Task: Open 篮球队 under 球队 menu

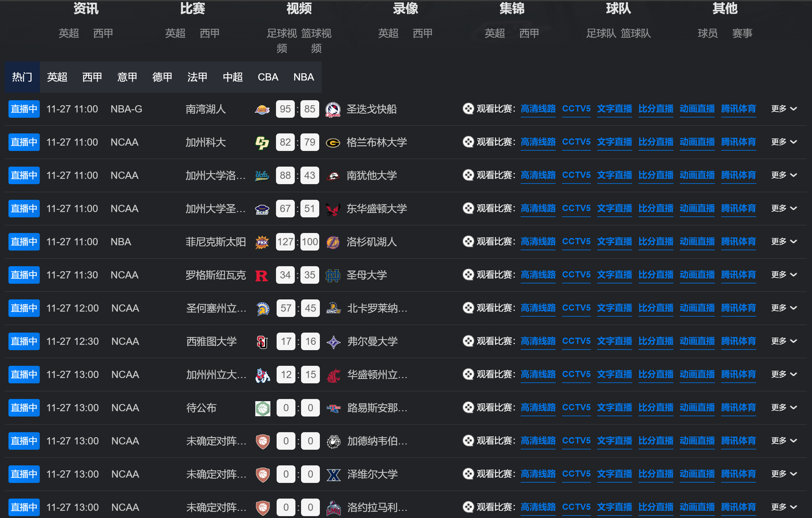Action: (x=636, y=34)
